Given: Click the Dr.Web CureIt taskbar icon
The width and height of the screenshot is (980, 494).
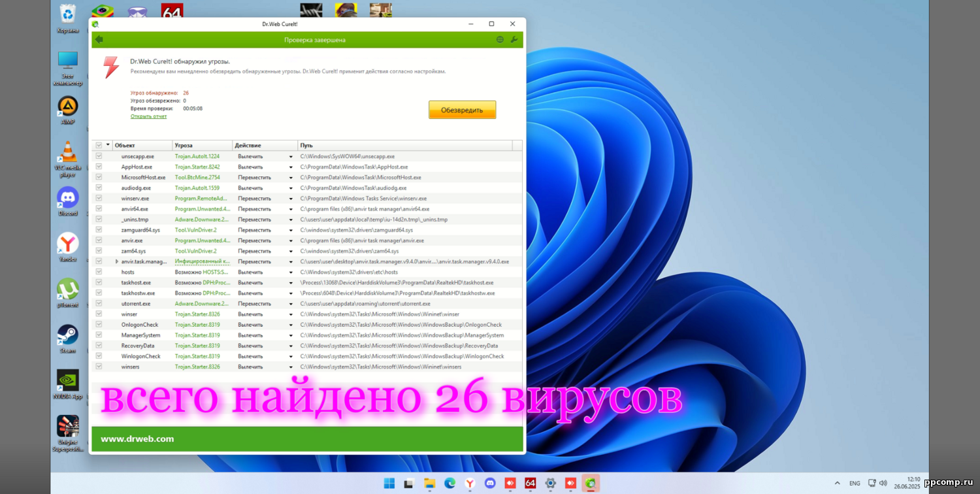Looking at the screenshot, I should (x=591, y=484).
